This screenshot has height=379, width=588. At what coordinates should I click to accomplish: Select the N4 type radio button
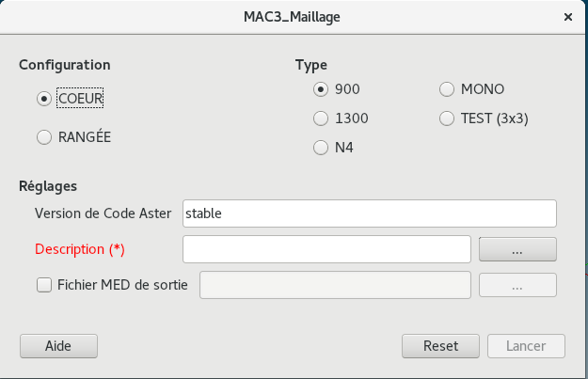pos(321,148)
